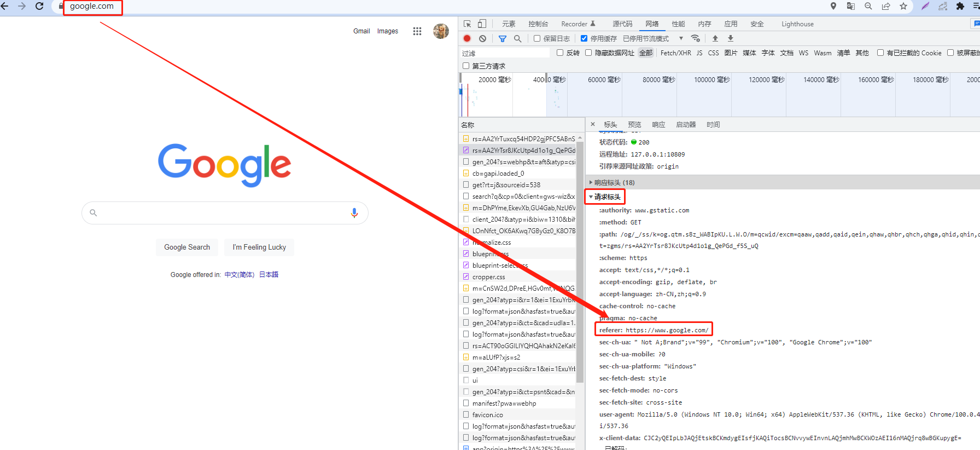Enable the 反转 filter checkbox

pyautogui.click(x=560, y=53)
